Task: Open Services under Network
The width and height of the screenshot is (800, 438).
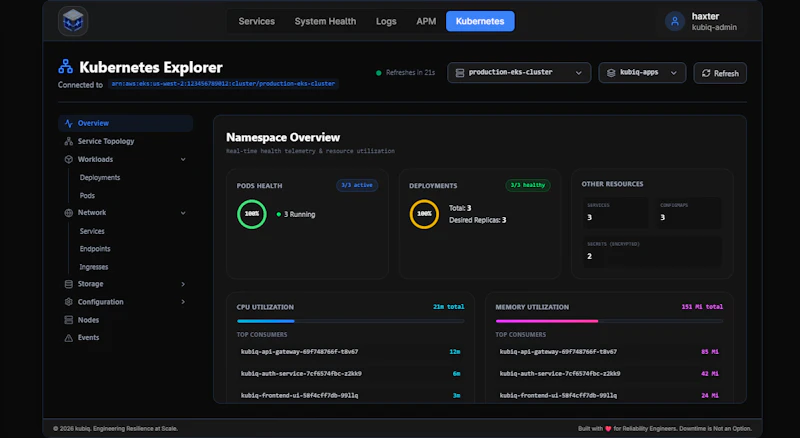Action: click(x=92, y=231)
